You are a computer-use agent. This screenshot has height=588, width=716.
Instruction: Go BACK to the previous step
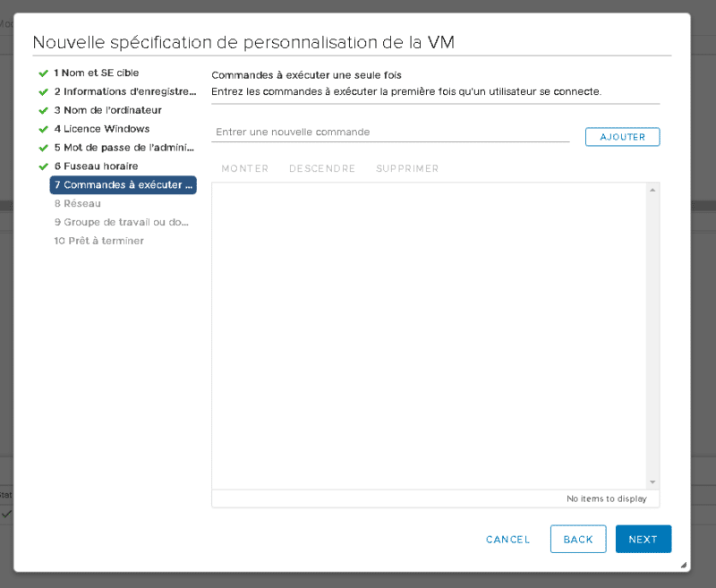[x=578, y=540]
